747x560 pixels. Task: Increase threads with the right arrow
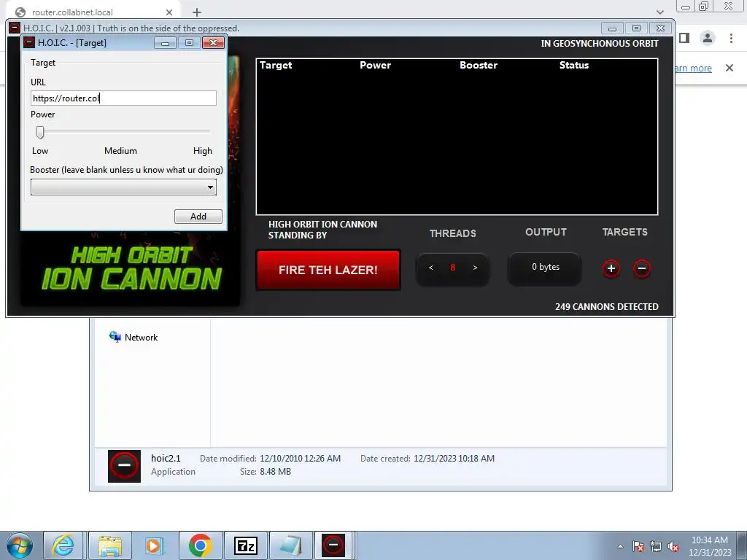pos(475,268)
